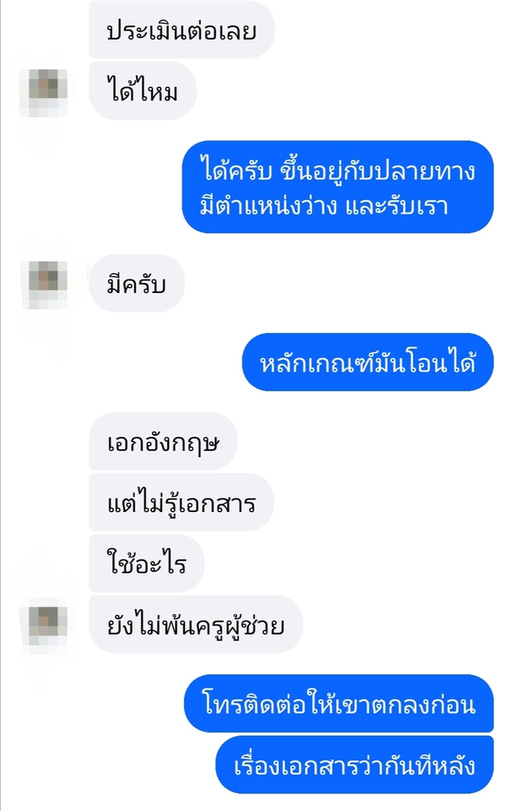Image resolution: width=532 pixels, height=811 pixels.
Task: Open profile avatar next to มีครับ
Action: [47, 285]
